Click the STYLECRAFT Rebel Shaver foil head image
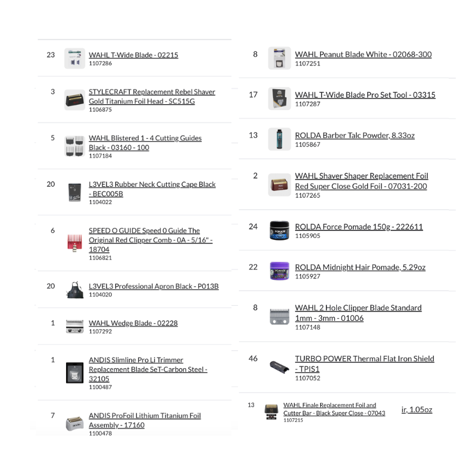Screen dimensions: 476x476 tap(74, 100)
